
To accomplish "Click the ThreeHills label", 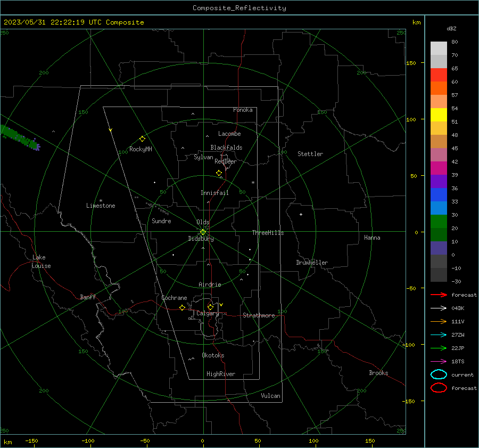I will pos(268,233).
